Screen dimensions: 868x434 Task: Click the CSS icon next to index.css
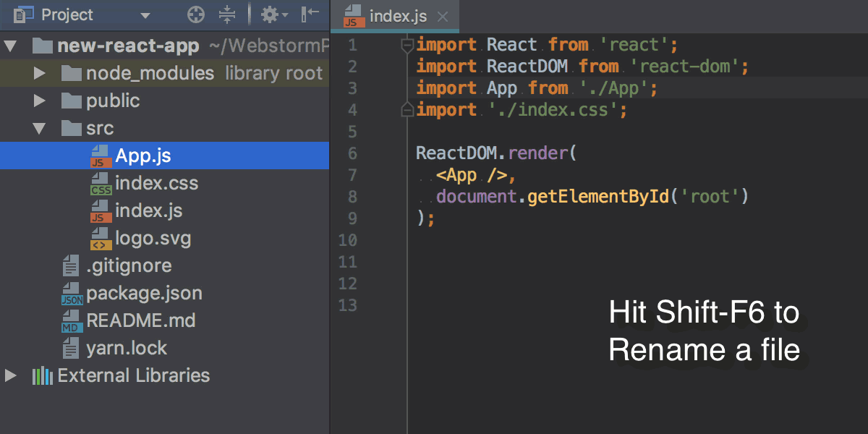pos(102,183)
